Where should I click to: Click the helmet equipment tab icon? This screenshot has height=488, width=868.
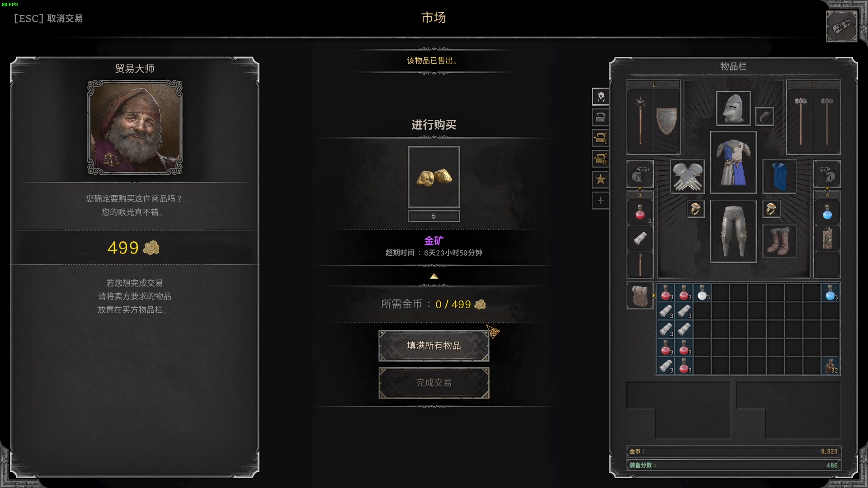600,97
